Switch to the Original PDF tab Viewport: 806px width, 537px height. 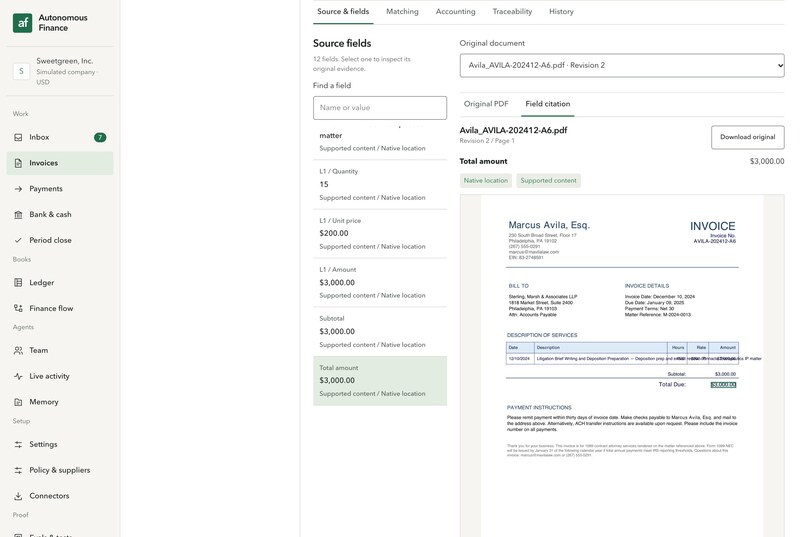pyautogui.click(x=486, y=104)
